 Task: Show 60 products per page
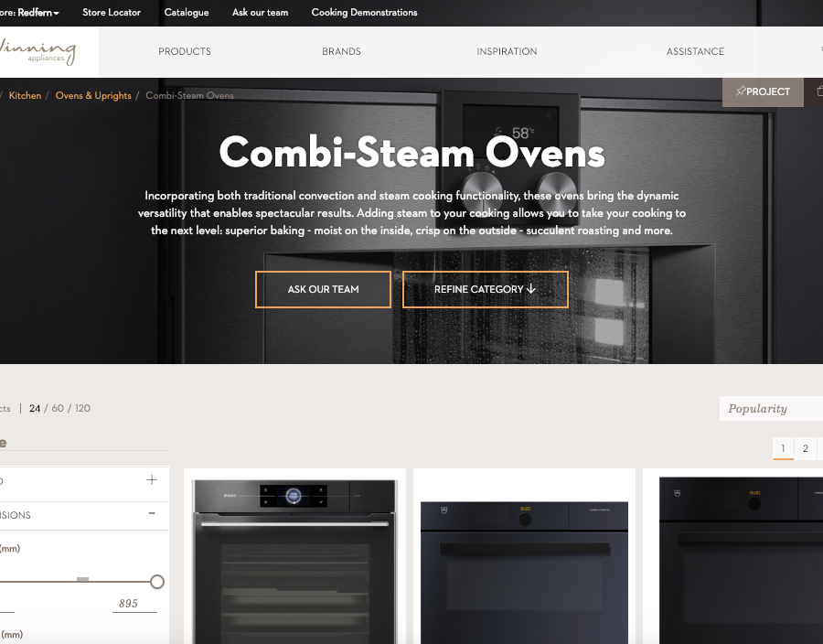[58, 409]
